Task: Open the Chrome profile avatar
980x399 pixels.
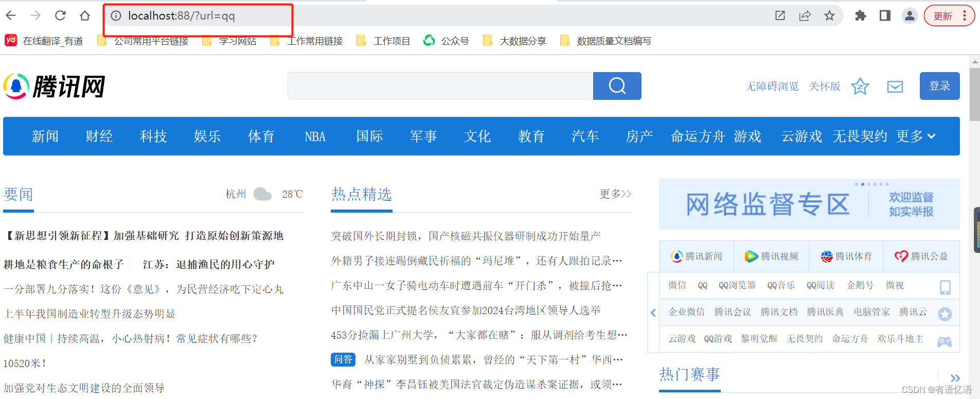Action: coord(910,15)
